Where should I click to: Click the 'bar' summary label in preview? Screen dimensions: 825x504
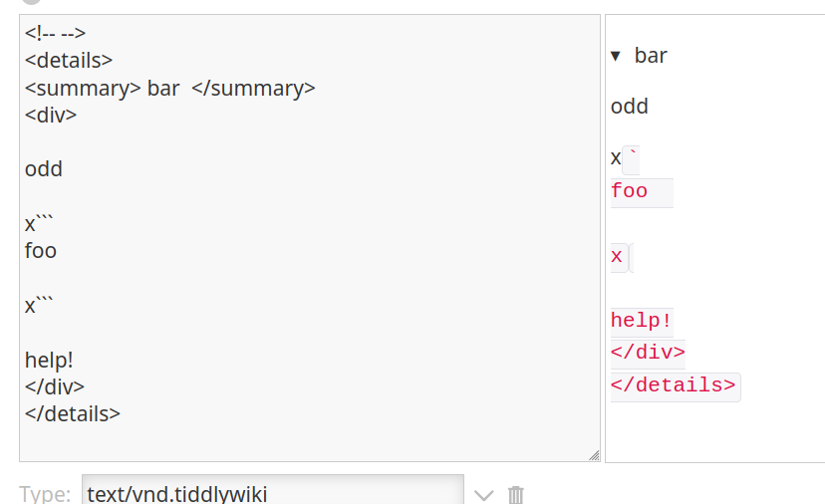(651, 56)
